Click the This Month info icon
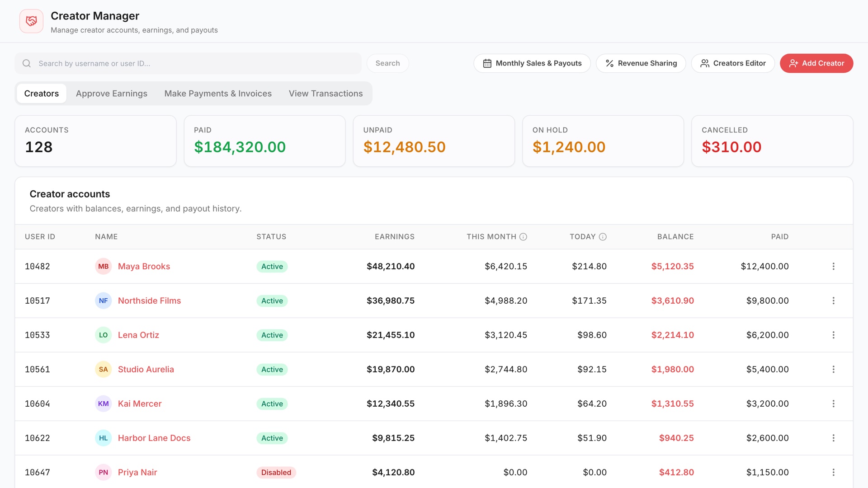 [x=523, y=237]
